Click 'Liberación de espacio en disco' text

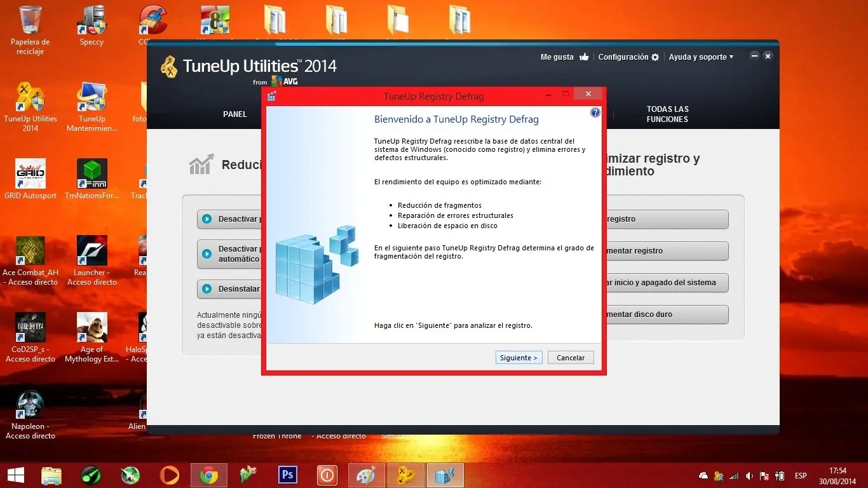click(447, 226)
